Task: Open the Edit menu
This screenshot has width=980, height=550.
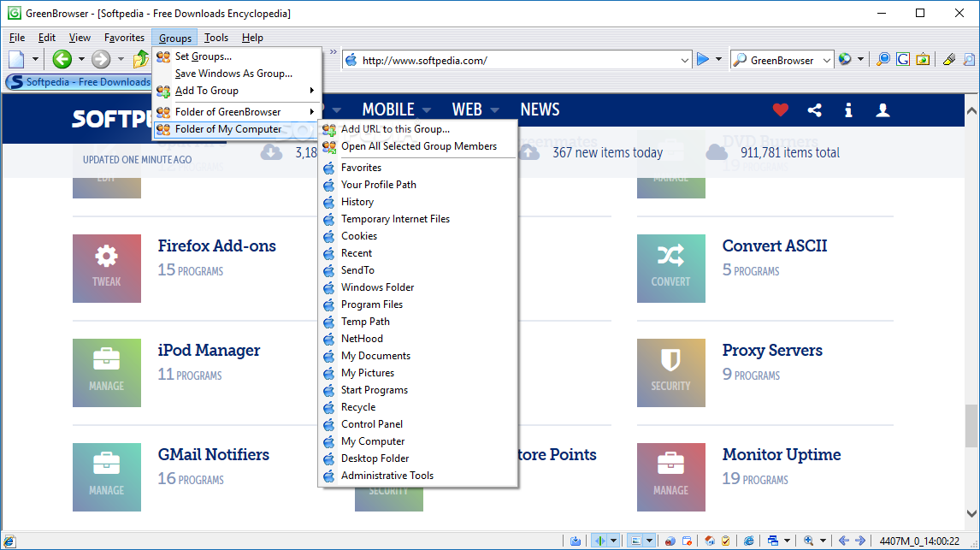Action: (x=46, y=38)
